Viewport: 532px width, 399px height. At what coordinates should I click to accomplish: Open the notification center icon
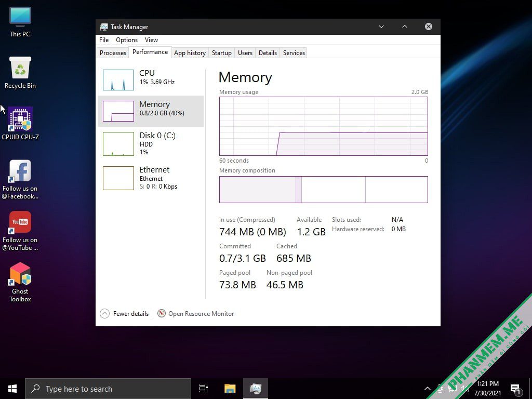point(515,389)
